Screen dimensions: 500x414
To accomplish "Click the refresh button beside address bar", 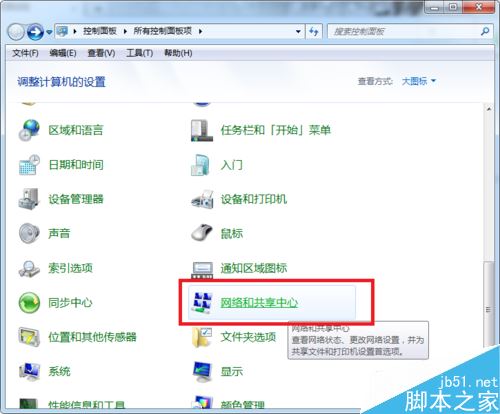I will pos(314,32).
